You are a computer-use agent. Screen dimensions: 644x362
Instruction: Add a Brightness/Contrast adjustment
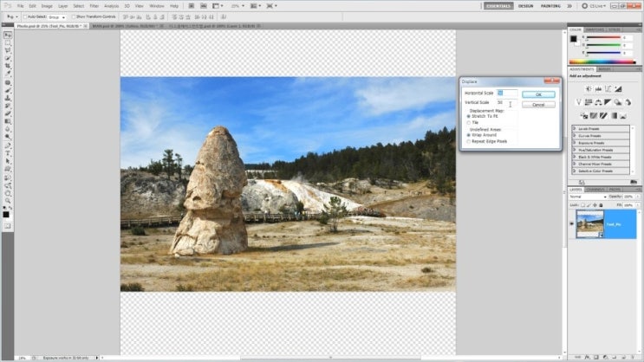[x=589, y=88]
